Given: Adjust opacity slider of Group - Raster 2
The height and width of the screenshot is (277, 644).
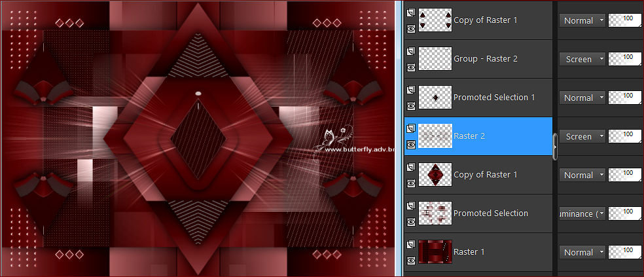Looking at the screenshot, I should click(625, 59).
